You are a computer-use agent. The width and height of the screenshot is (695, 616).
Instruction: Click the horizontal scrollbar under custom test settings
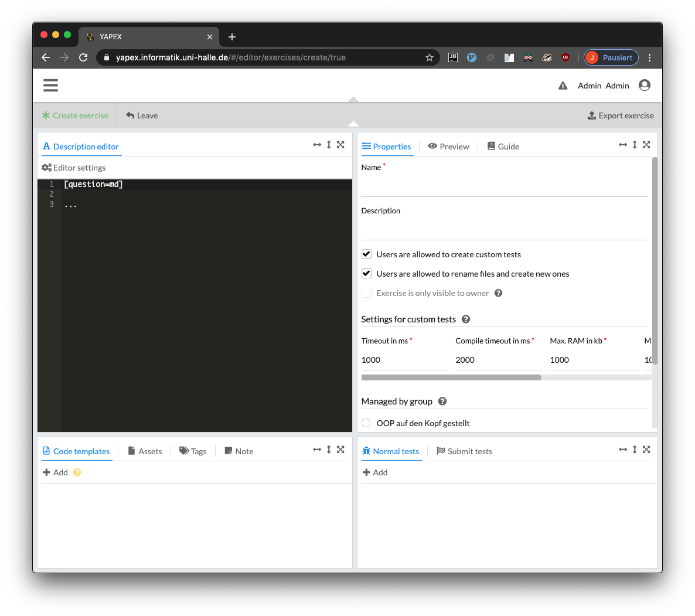[x=451, y=377]
